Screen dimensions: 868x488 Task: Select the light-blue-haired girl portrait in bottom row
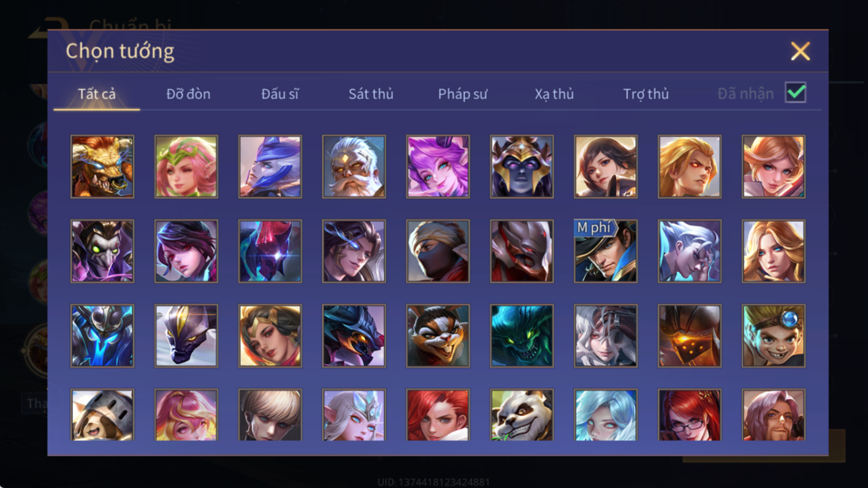pyautogui.click(x=605, y=415)
